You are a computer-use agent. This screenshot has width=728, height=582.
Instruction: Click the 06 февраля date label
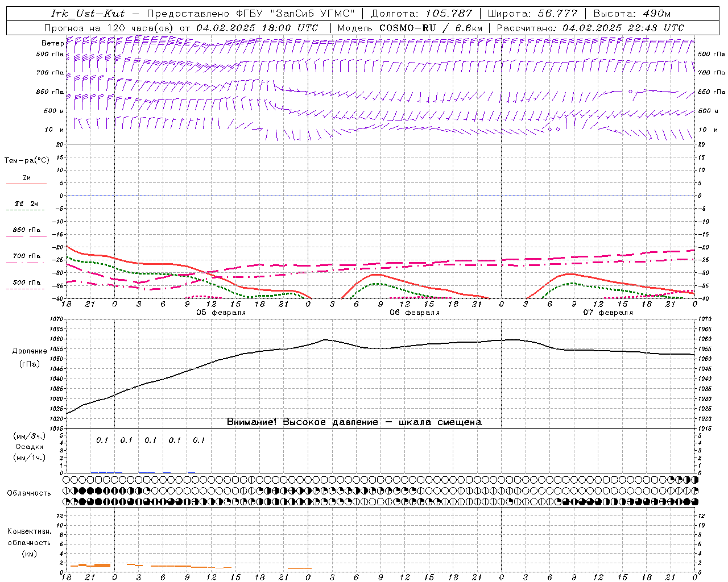pyautogui.click(x=415, y=313)
